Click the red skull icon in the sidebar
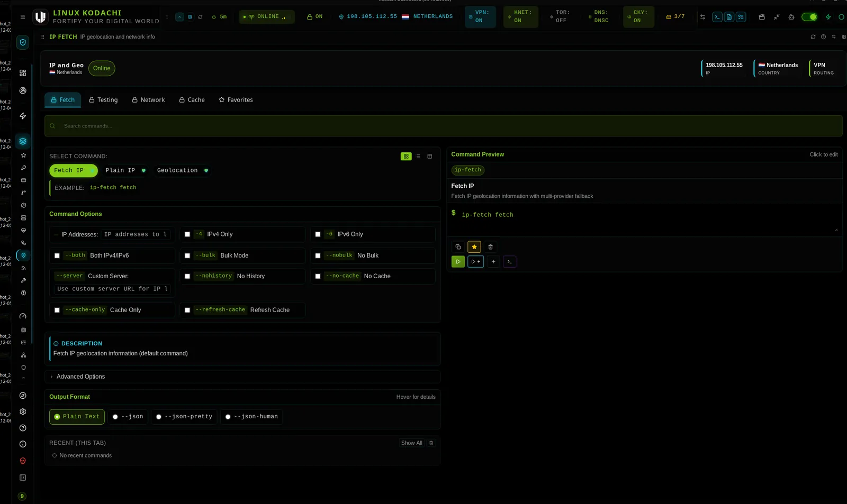The image size is (847, 504). click(x=23, y=461)
